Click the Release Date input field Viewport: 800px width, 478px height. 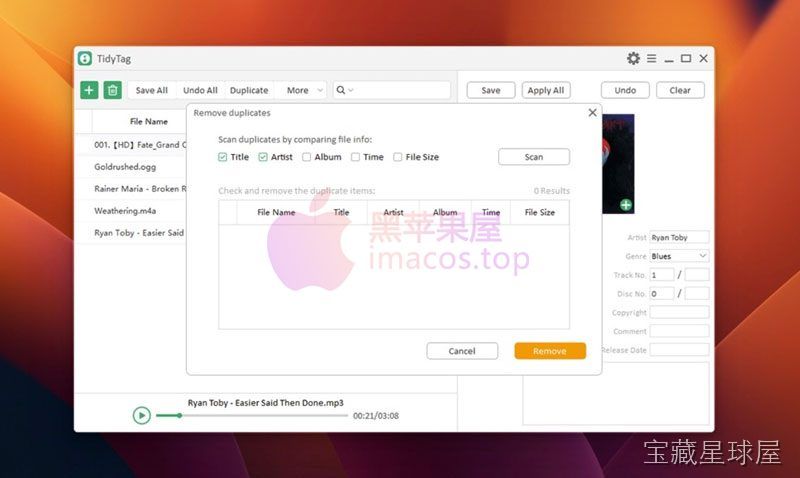679,350
